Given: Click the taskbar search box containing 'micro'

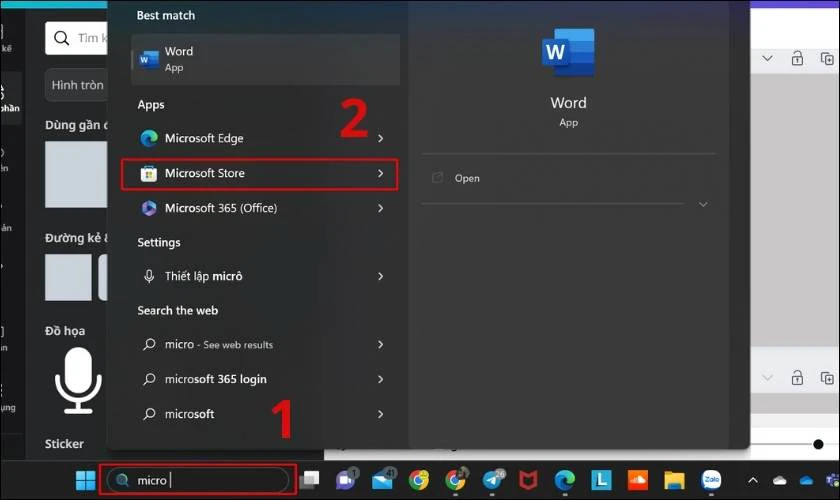Looking at the screenshot, I should pyautogui.click(x=198, y=480).
